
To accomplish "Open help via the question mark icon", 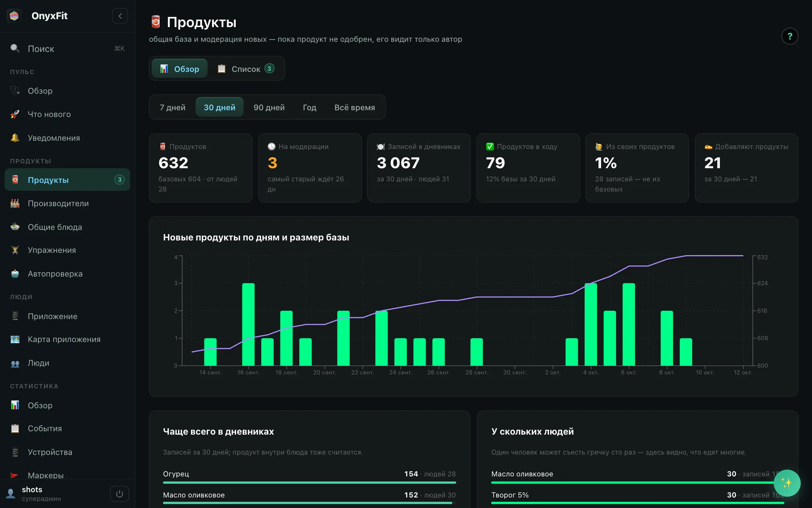I will [789, 36].
